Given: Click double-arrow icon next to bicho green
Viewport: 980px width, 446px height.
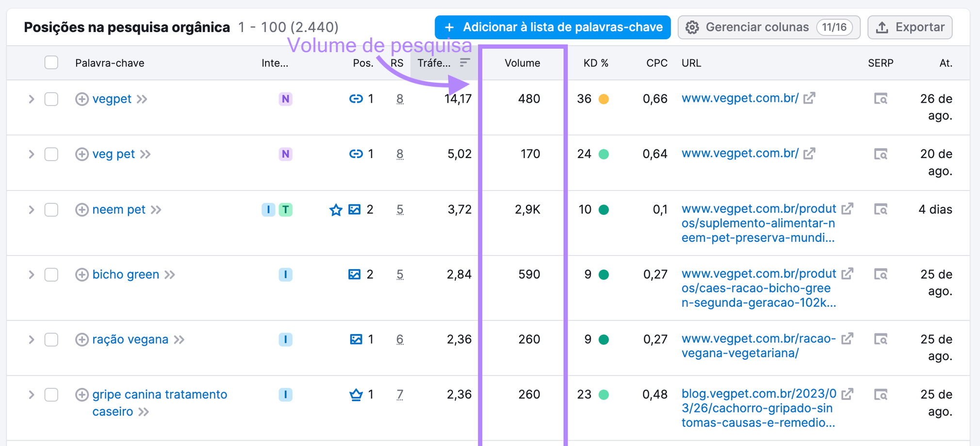Looking at the screenshot, I should 169,275.
